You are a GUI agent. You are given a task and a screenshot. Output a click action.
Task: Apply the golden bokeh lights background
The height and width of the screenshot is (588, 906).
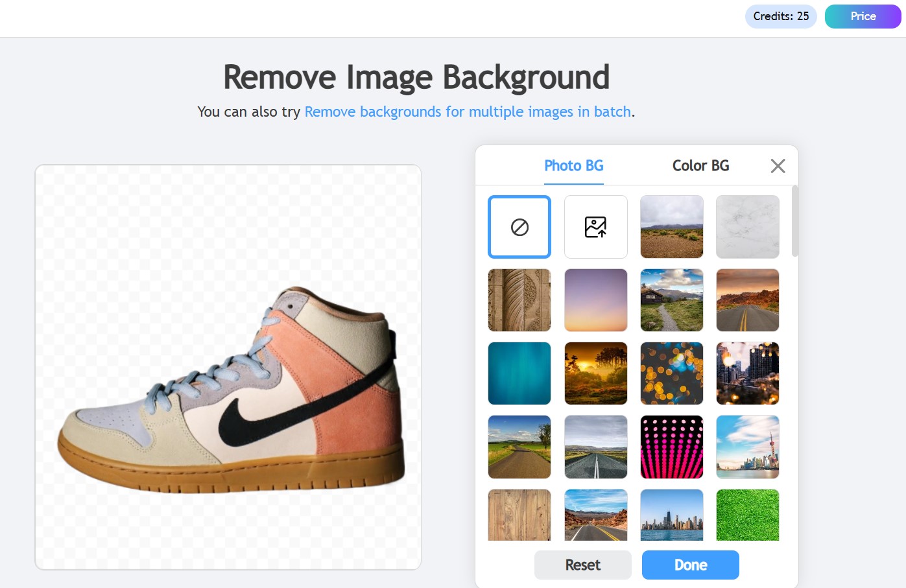[x=671, y=373]
